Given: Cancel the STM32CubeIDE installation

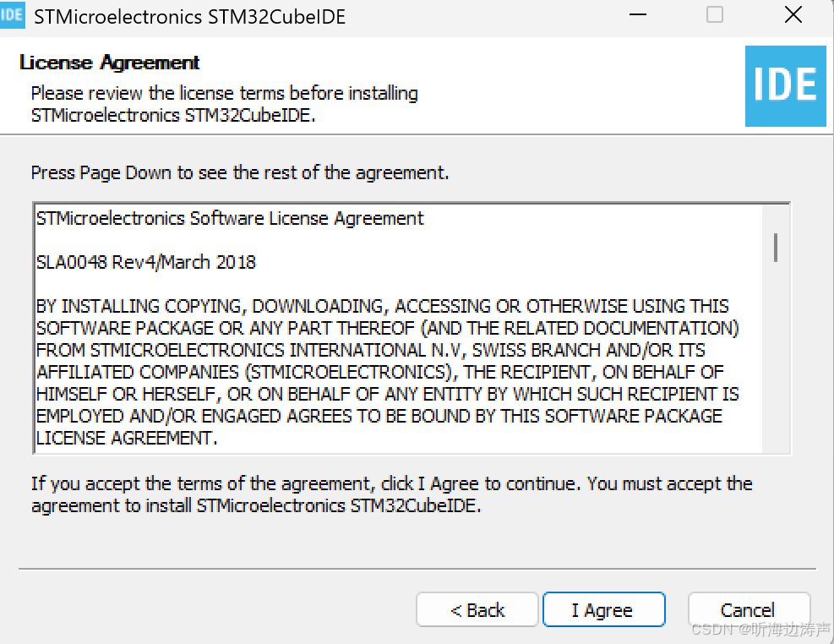Looking at the screenshot, I should (749, 609).
